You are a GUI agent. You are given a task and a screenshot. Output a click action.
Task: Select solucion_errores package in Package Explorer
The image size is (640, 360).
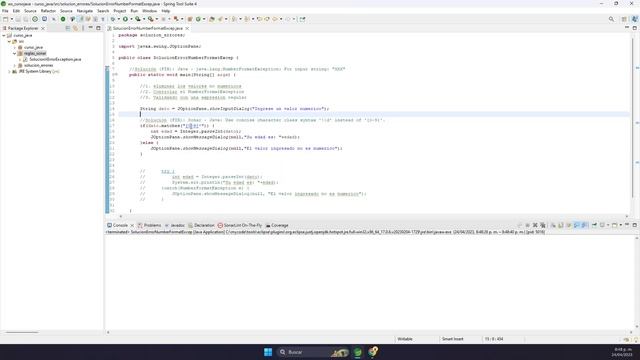pyautogui.click(x=38, y=65)
